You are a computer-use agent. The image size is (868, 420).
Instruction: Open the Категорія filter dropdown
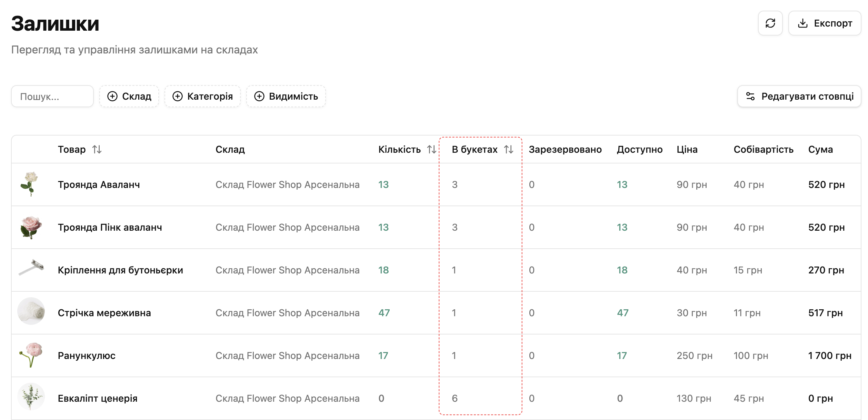click(x=202, y=96)
